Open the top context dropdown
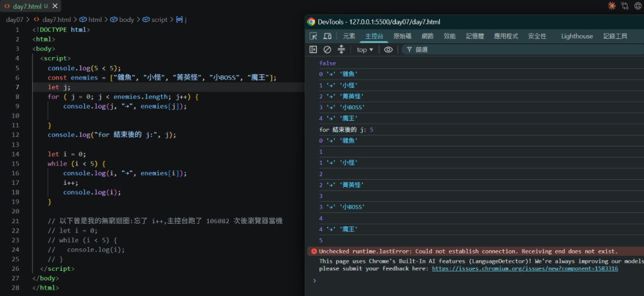This screenshot has height=296, width=644. [365, 50]
